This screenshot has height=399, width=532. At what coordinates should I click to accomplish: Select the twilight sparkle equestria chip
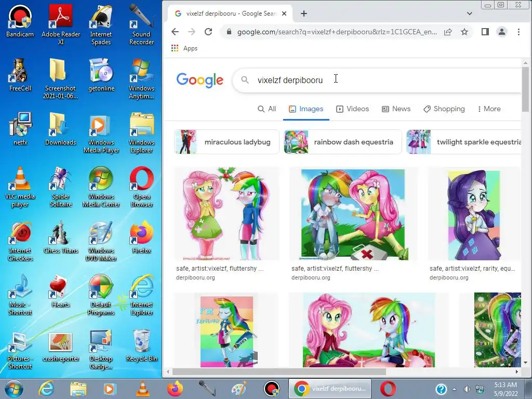(464, 142)
